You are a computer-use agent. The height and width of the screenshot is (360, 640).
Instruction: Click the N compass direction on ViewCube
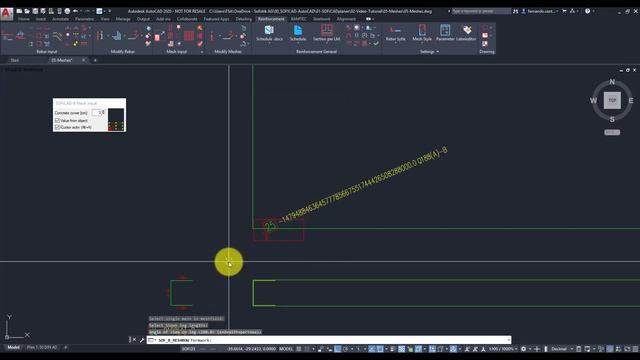click(612, 82)
